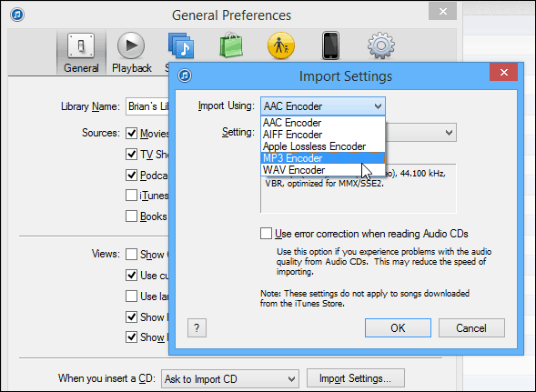Select the Sharing tab music files icon
536x392 pixels.
click(x=181, y=45)
